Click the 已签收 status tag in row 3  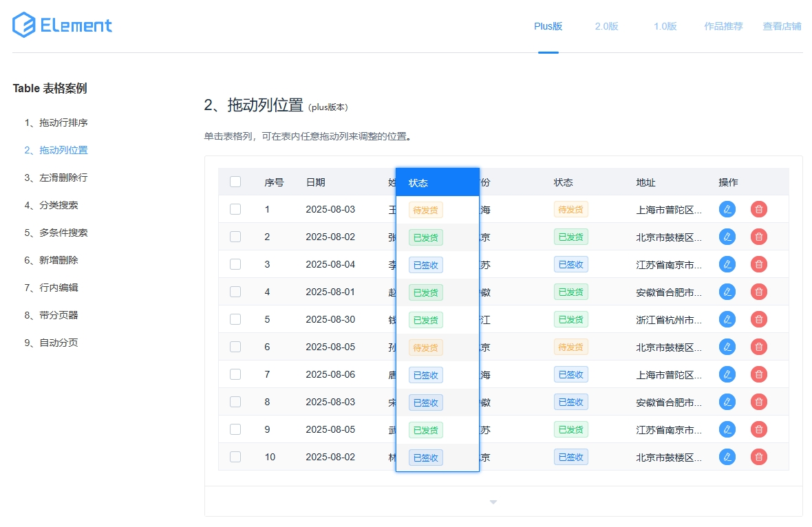[570, 264]
